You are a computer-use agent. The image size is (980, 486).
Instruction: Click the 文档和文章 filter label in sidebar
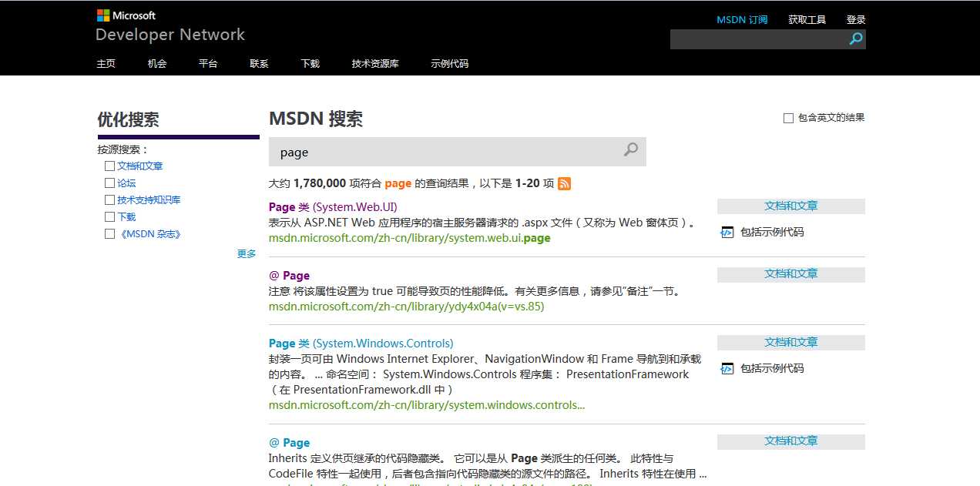[140, 166]
